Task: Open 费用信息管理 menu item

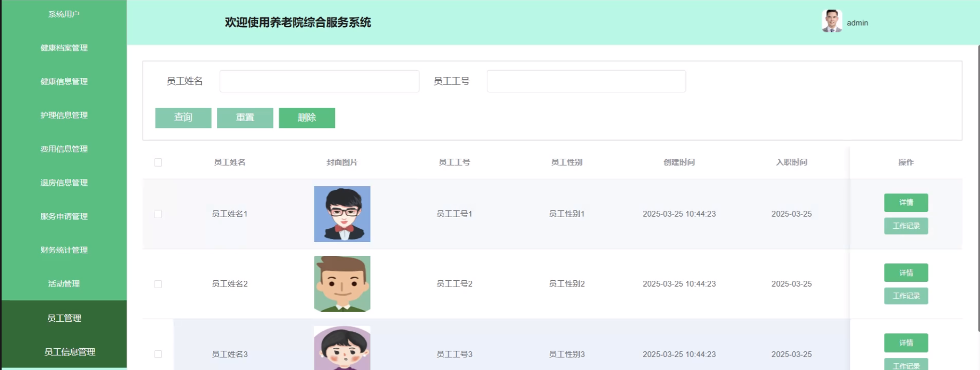Action: click(64, 149)
